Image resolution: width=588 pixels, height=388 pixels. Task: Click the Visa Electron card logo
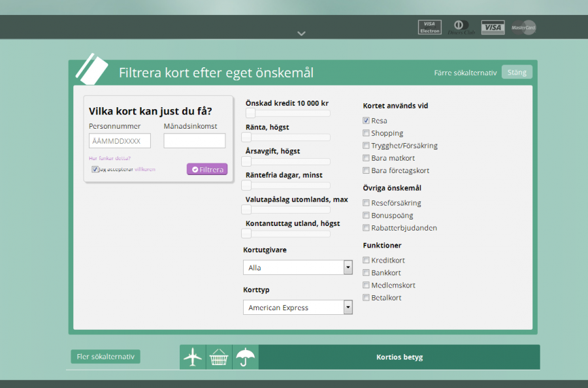(x=429, y=27)
